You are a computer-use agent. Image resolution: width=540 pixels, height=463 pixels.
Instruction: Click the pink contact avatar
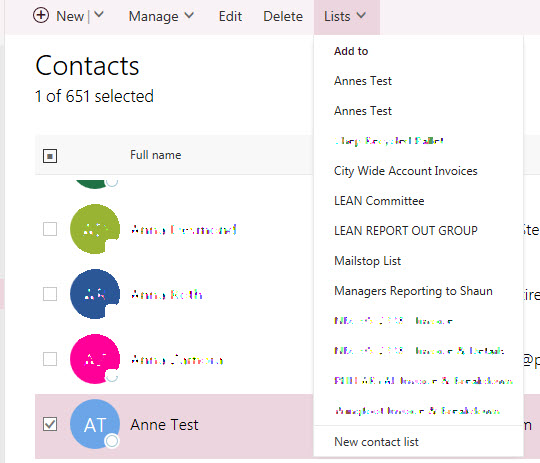pos(95,359)
